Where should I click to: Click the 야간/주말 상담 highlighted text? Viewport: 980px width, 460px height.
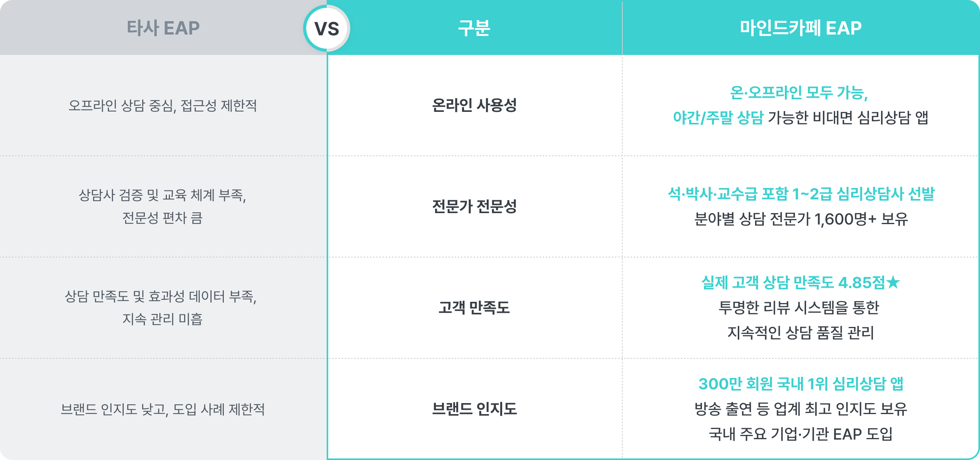tap(718, 117)
